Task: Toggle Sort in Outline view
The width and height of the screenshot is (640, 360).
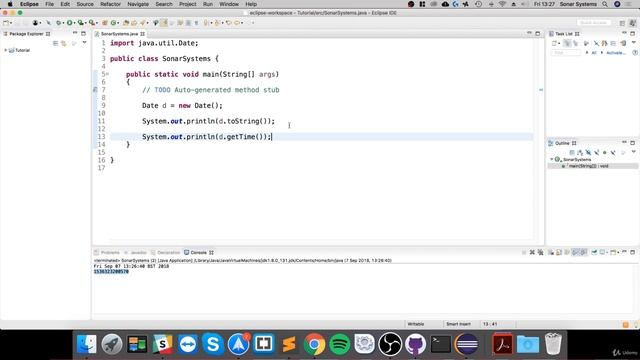Action: 580,153
